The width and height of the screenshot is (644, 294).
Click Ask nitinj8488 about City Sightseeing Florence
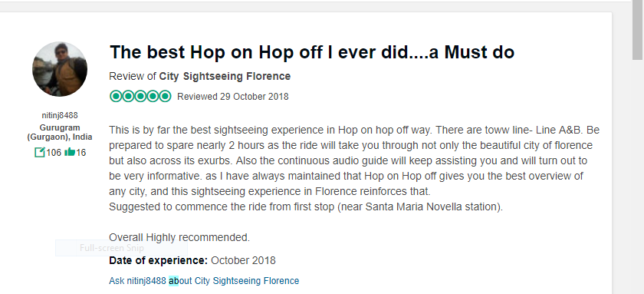pos(204,281)
